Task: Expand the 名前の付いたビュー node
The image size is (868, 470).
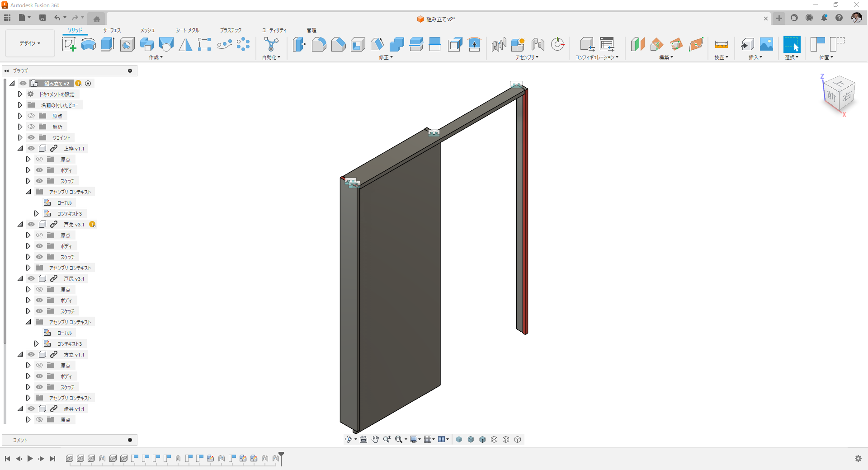Action: point(20,105)
